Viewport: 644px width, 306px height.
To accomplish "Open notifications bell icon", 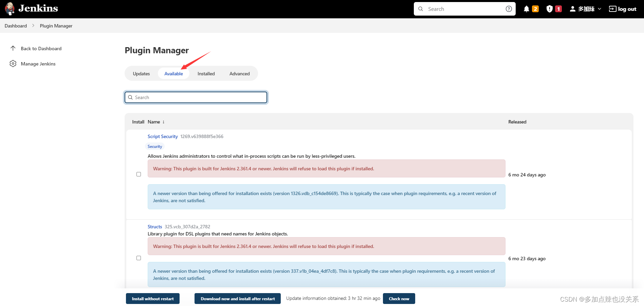I will pos(526,9).
